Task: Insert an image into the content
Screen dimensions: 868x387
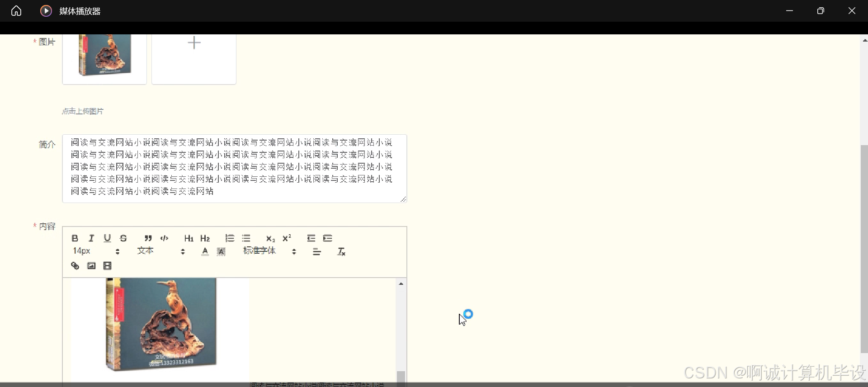Action: pyautogui.click(x=91, y=266)
